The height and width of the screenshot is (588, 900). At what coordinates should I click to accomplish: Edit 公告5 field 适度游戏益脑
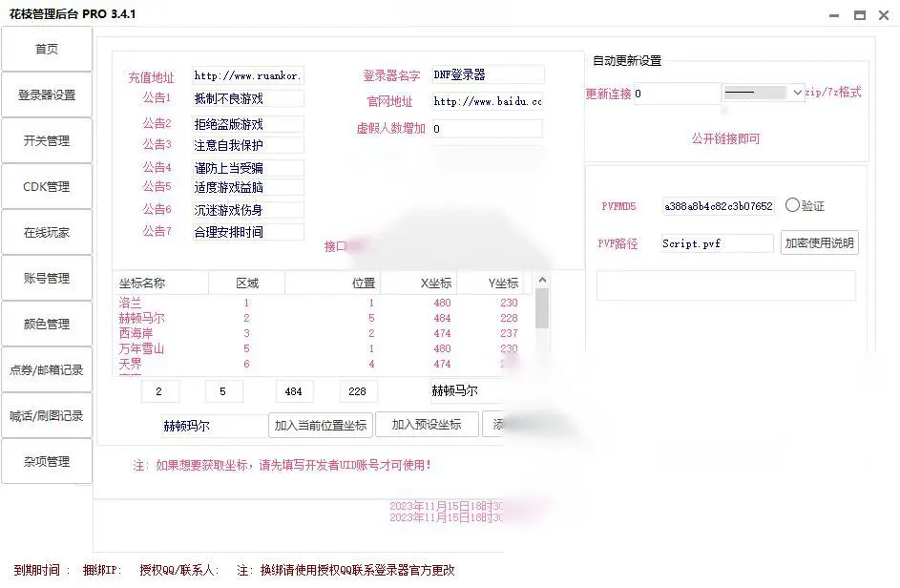[x=248, y=187]
